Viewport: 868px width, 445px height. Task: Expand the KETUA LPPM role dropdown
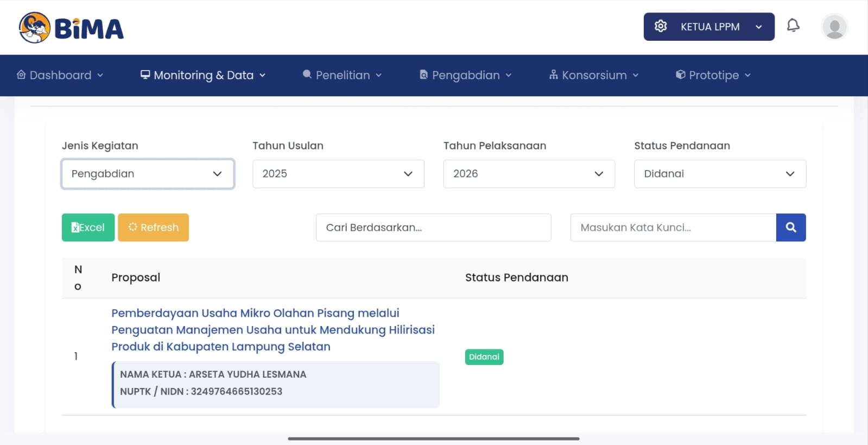(758, 27)
